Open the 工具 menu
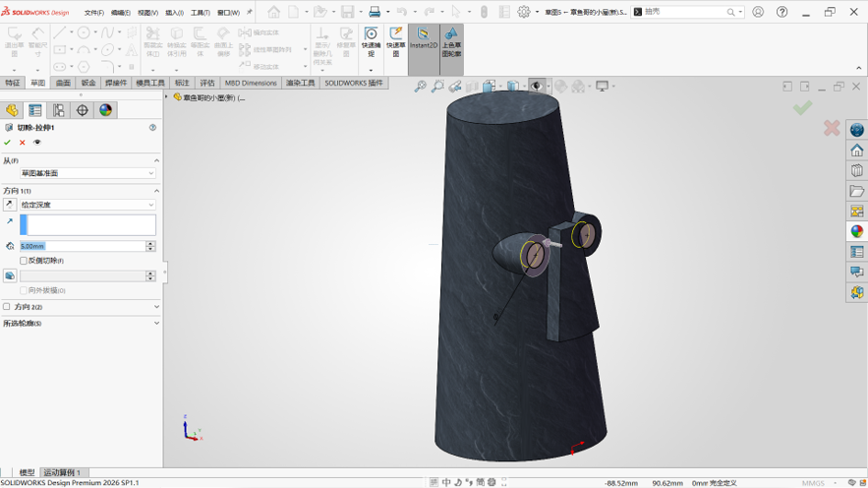Screen dimensions: 868x488 pos(200,12)
